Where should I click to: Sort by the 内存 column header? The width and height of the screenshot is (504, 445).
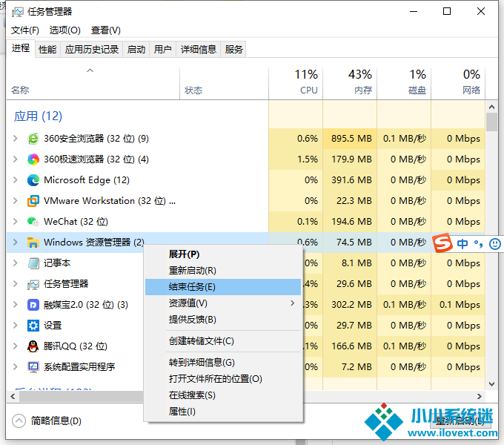pos(350,83)
